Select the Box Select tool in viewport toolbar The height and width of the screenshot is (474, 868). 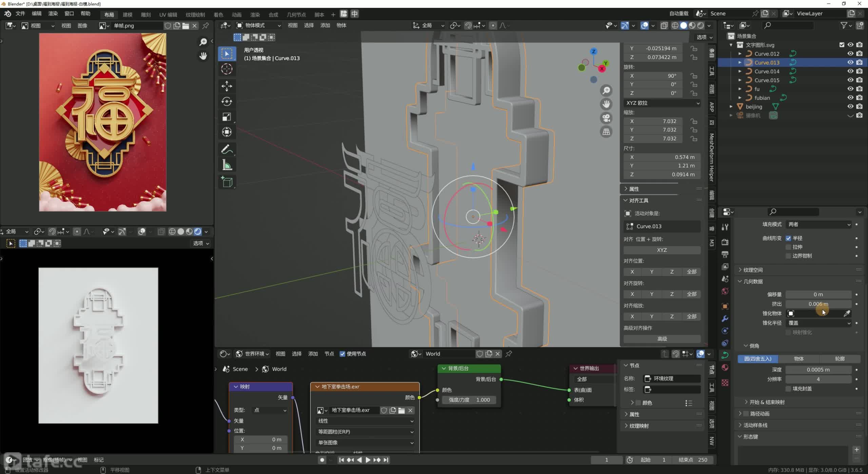227,54
